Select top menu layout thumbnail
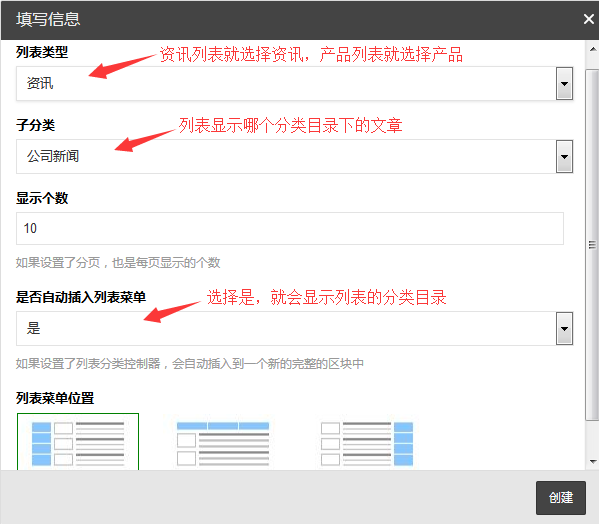The width and height of the screenshot is (599, 524). tap(223, 443)
